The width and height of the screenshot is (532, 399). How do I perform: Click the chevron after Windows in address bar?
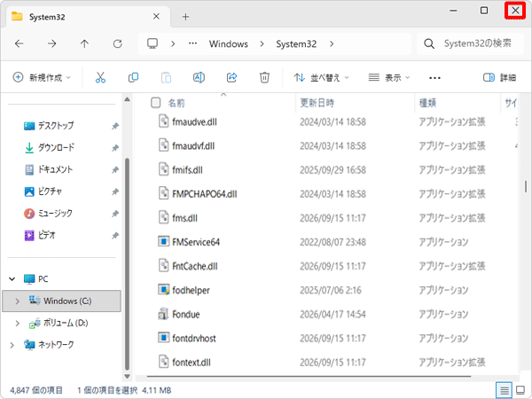point(262,43)
